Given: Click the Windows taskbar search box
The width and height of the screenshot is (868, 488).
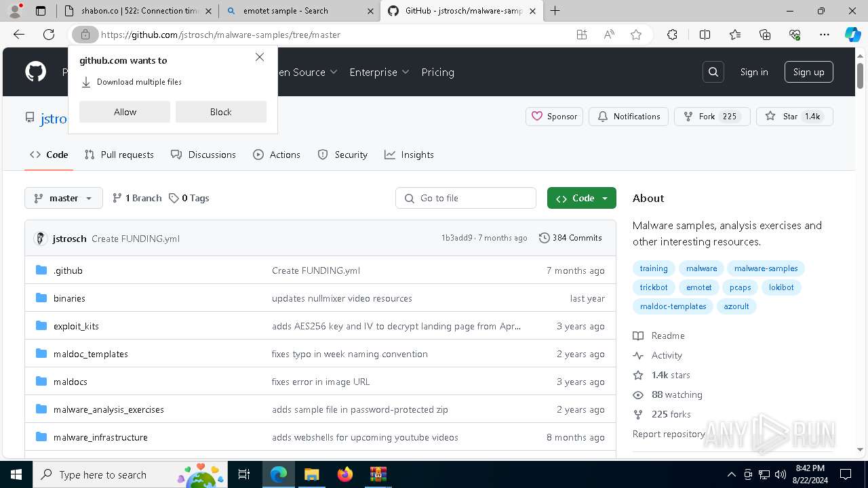Looking at the screenshot, I should click(x=129, y=474).
